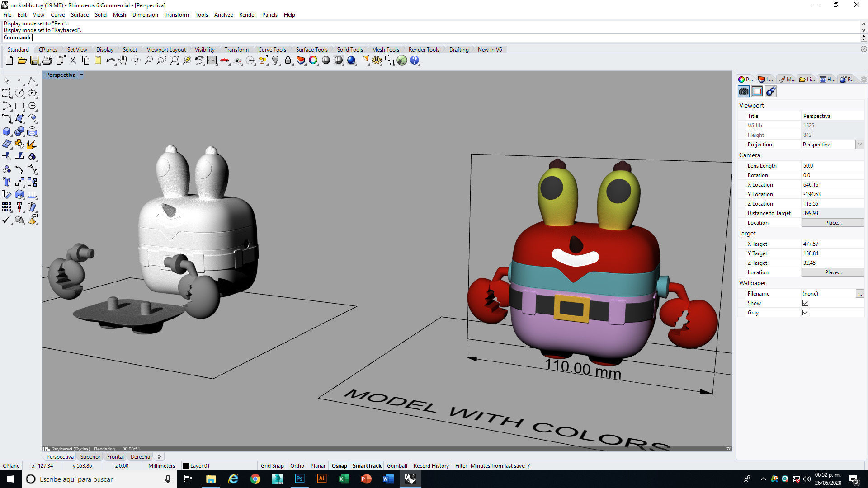868x488 pixels.
Task: Open the Projection dropdown arrow
Action: [859, 145]
